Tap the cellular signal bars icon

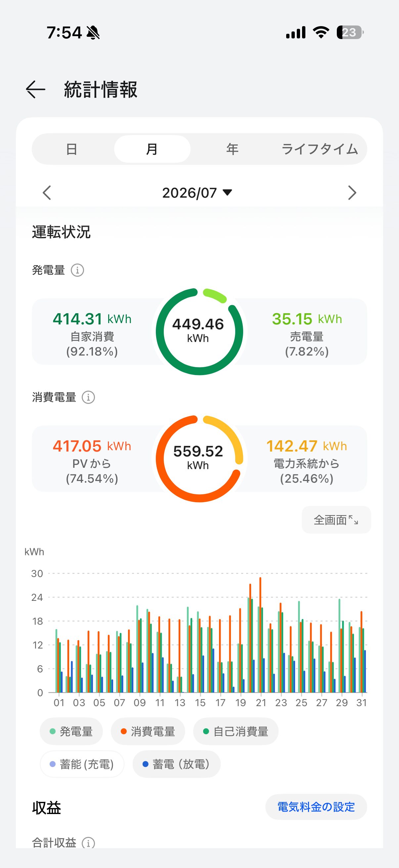pyautogui.click(x=296, y=33)
